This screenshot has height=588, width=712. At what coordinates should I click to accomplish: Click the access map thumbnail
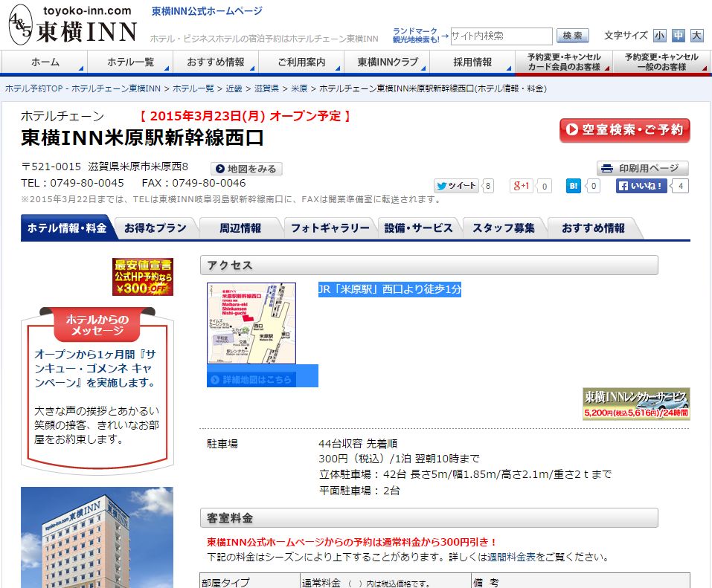click(x=251, y=323)
